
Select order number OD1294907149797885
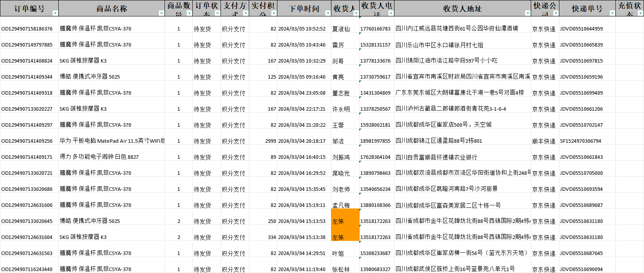click(27, 45)
